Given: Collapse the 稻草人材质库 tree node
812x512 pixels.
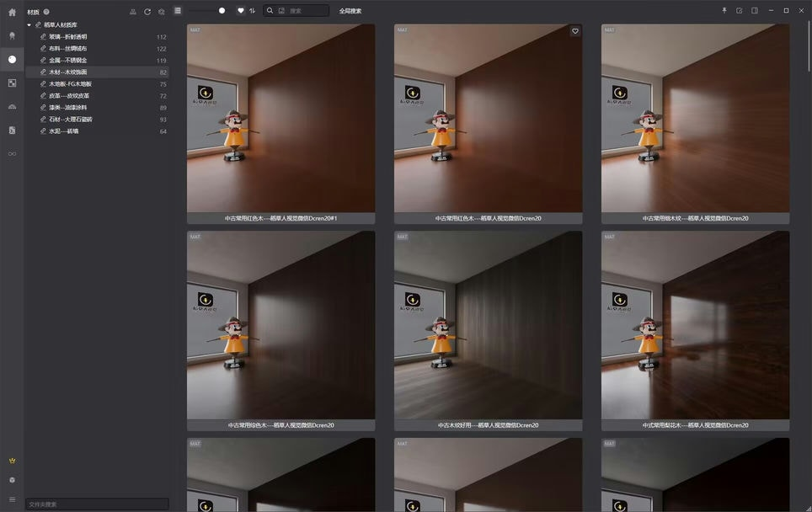Looking at the screenshot, I should [29, 25].
